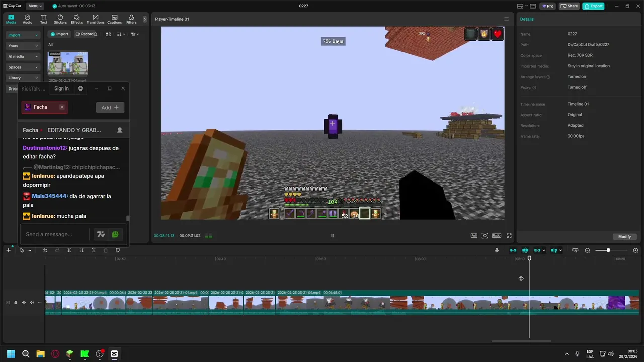Hide the main track with eye icon
This screenshot has height=362, width=644.
[24, 302]
